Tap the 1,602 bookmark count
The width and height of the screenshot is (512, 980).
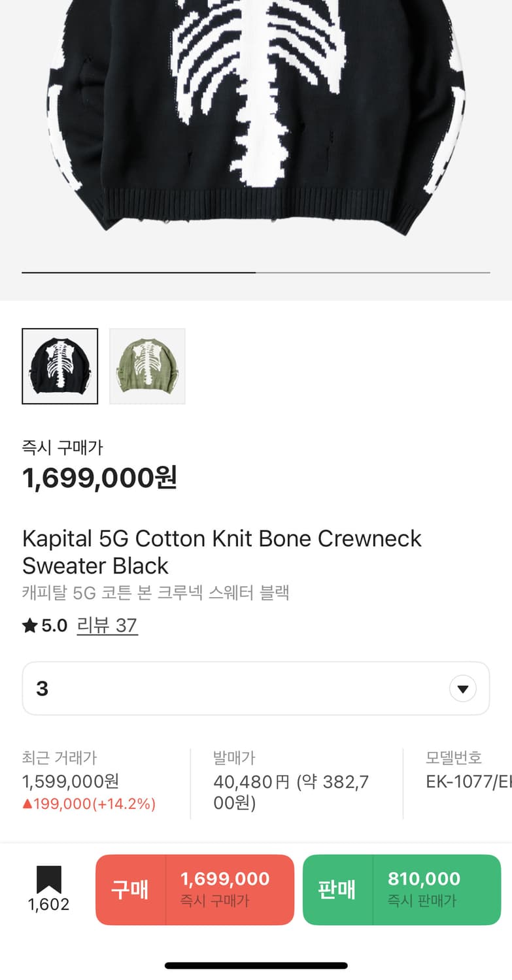49,904
